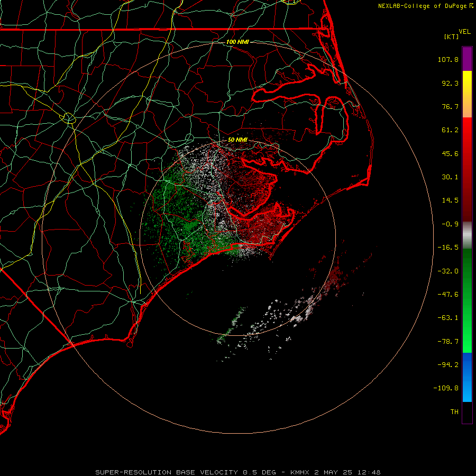Pick the -47.6 scale value
The image size is (476, 476).
[448, 295]
